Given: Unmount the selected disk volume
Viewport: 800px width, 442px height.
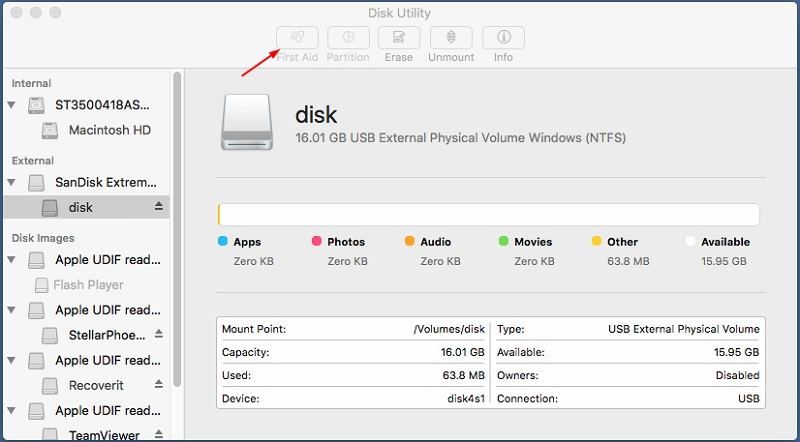Looking at the screenshot, I should [x=451, y=38].
